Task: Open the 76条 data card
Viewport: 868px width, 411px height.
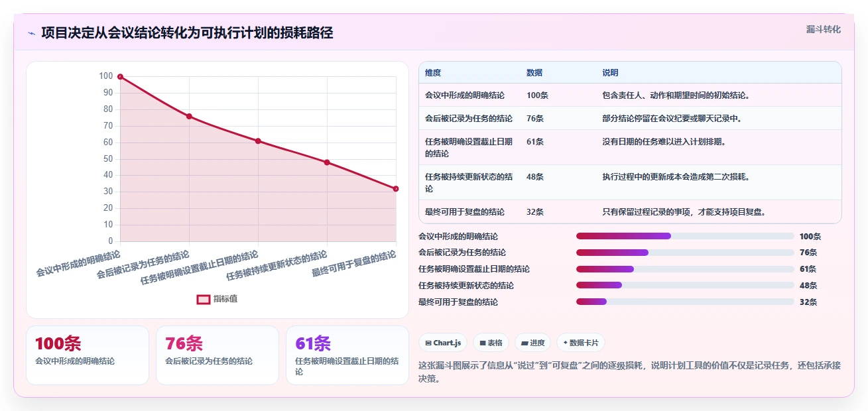Action: [x=217, y=355]
